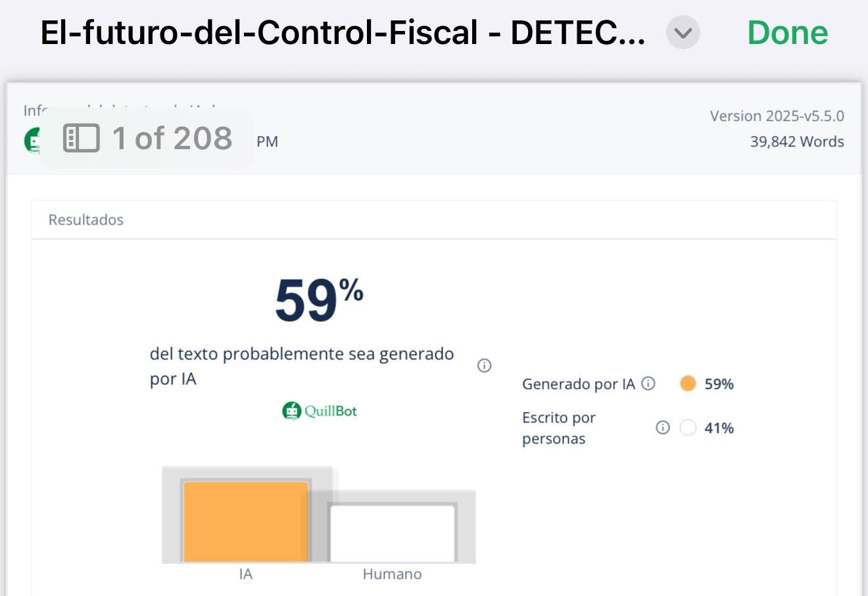The height and width of the screenshot is (596, 868).
Task: Tap the Done button
Action: pyautogui.click(x=787, y=32)
